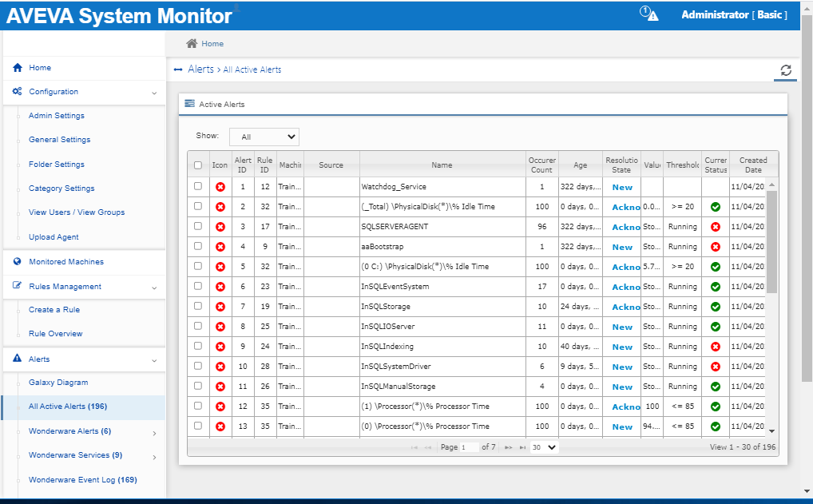The height and width of the screenshot is (504, 813).
Task: Click the Alerts warning triangle icon in sidebar
Action: coord(17,359)
